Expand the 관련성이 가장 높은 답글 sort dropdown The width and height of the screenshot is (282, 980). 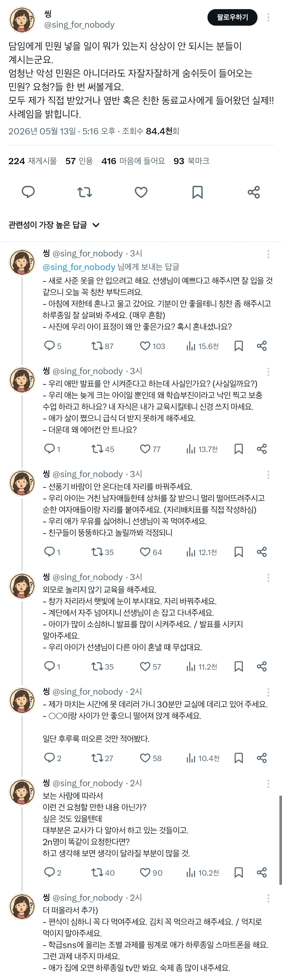54,225
